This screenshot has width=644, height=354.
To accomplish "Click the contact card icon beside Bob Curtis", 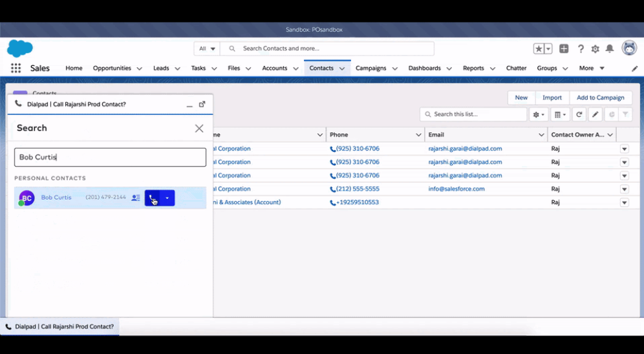I will point(136,198).
